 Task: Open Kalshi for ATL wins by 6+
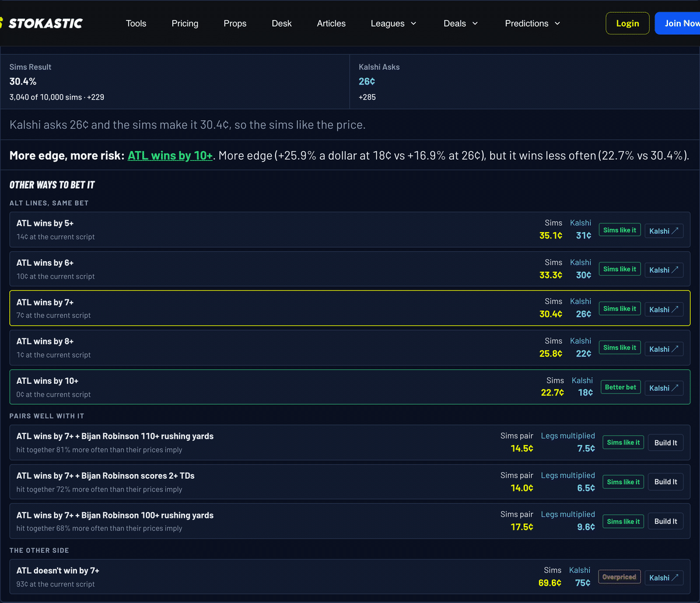point(664,269)
